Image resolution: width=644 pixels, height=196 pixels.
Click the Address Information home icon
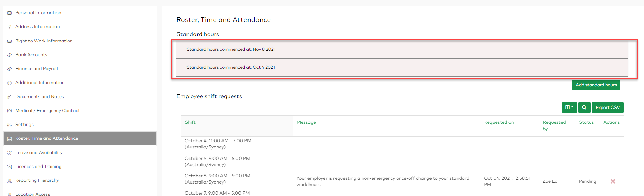click(x=10, y=27)
